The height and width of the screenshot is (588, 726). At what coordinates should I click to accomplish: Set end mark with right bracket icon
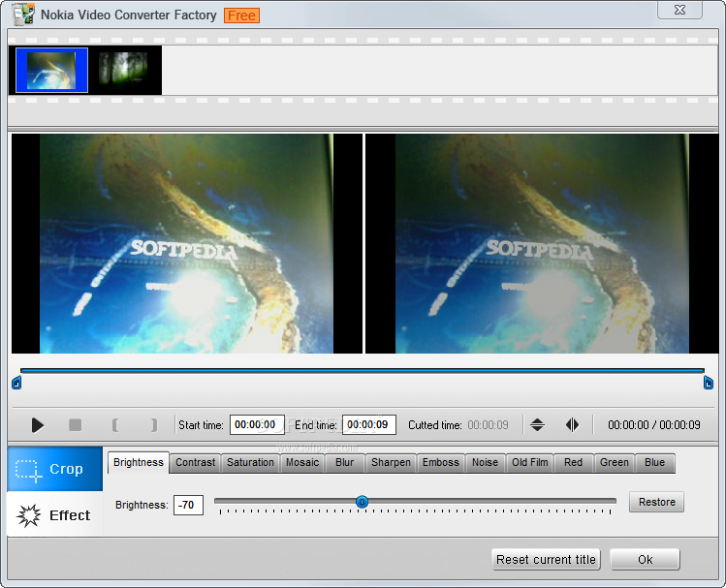(x=154, y=424)
